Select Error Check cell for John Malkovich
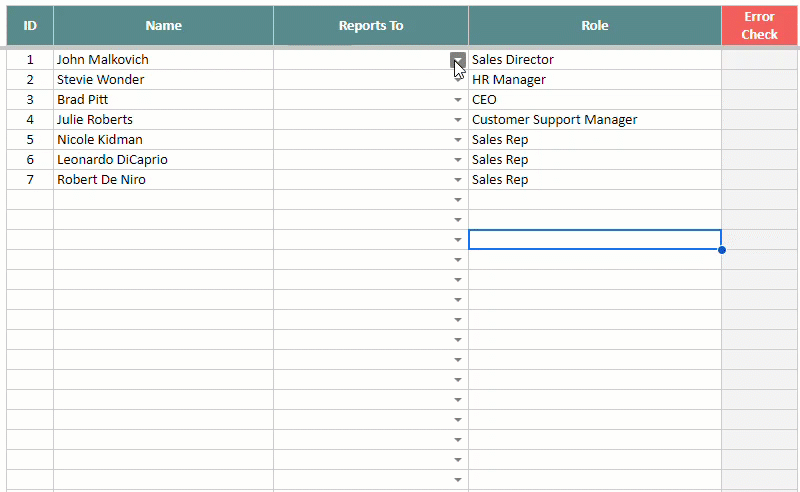This screenshot has width=800, height=492. [760, 60]
